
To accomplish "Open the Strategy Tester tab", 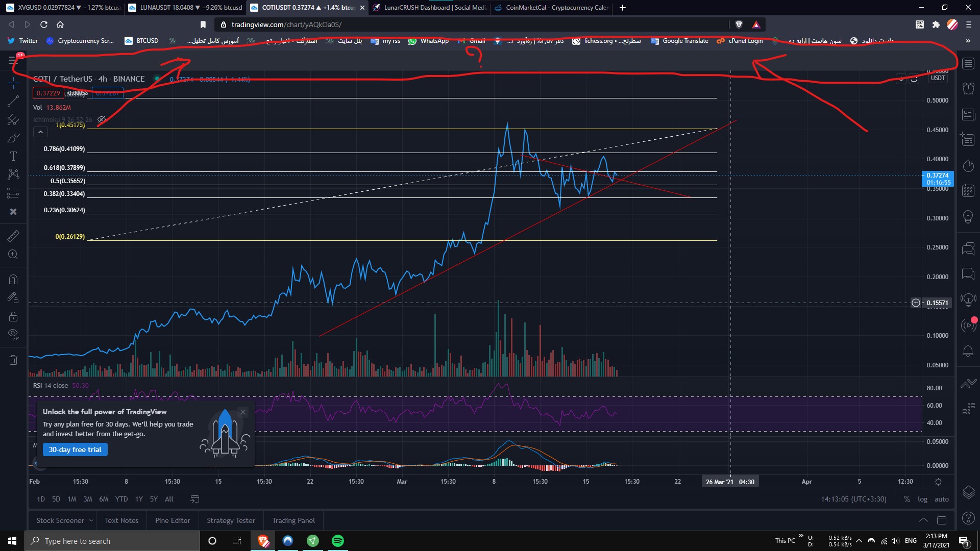I will [231, 521].
